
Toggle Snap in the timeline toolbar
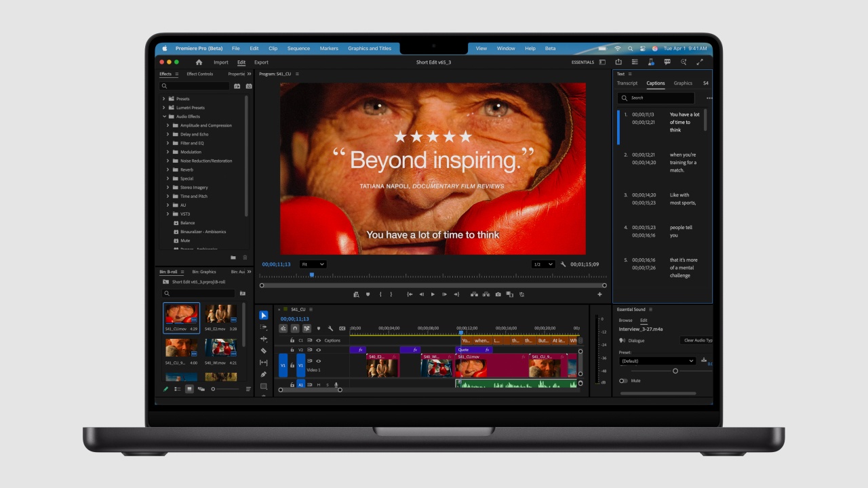(295, 328)
